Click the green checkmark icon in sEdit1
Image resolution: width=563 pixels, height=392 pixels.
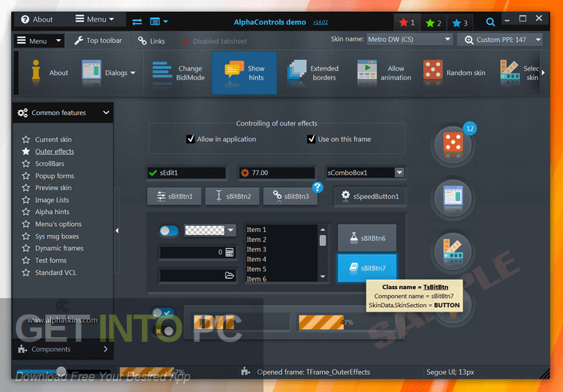(x=152, y=173)
